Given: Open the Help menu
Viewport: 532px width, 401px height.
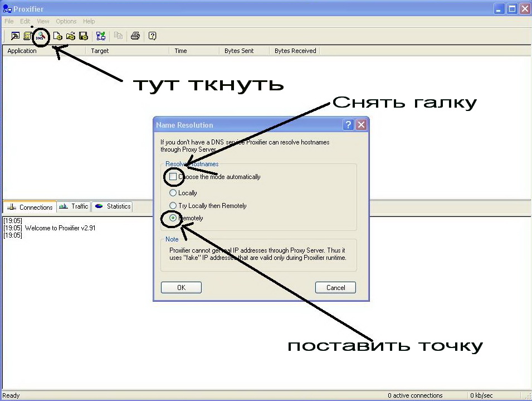Looking at the screenshot, I should pyautogui.click(x=89, y=21).
